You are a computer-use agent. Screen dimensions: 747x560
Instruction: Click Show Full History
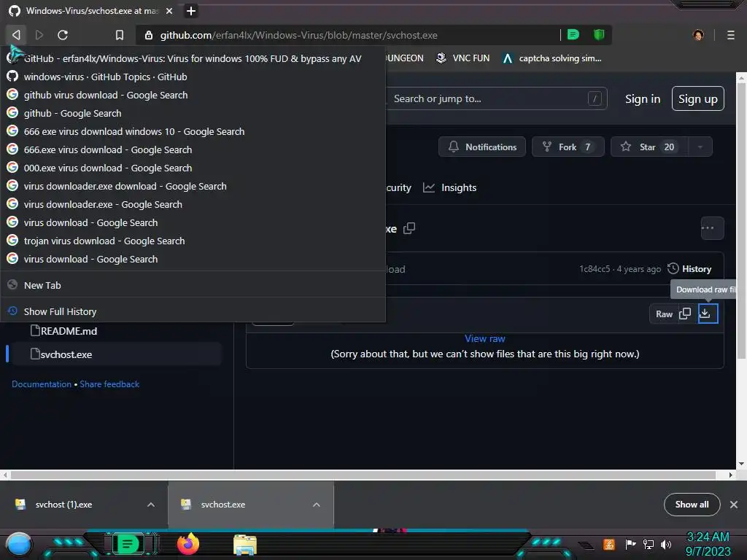pos(193,311)
